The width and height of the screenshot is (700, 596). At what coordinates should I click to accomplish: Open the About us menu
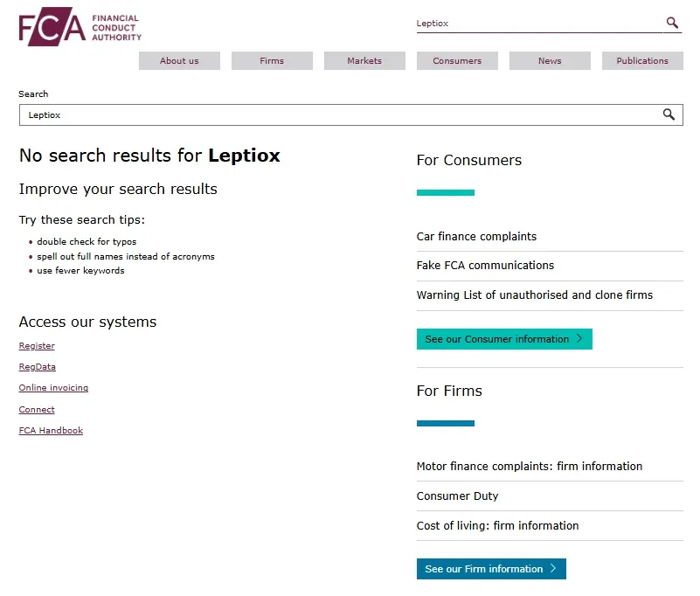click(179, 61)
